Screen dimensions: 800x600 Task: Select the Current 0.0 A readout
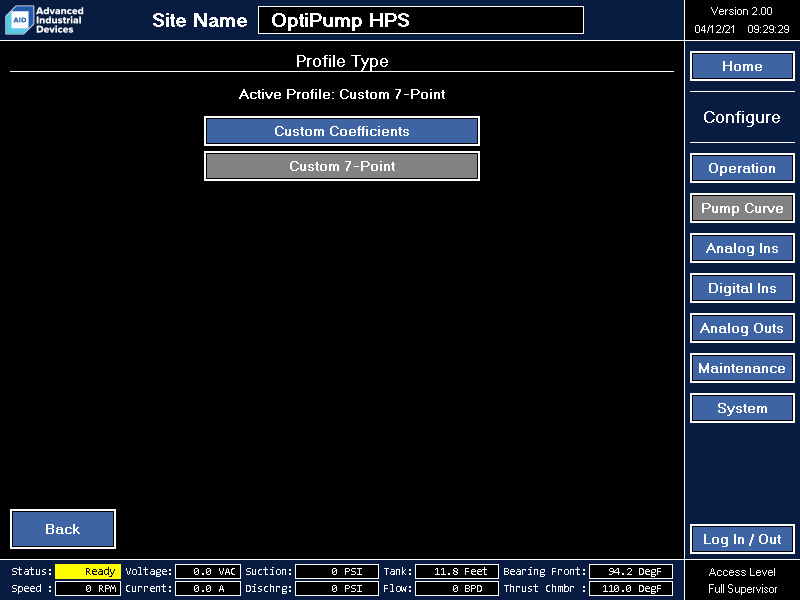(x=208, y=588)
